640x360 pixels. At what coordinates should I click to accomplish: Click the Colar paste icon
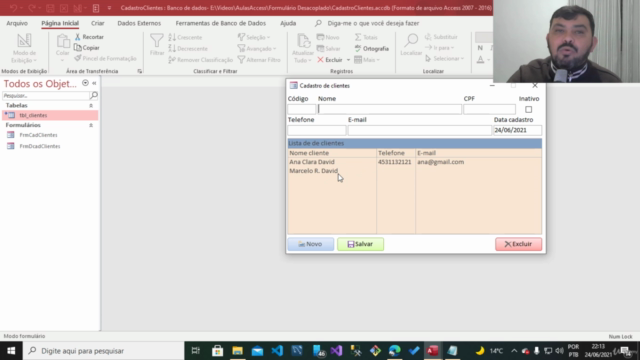(63, 41)
